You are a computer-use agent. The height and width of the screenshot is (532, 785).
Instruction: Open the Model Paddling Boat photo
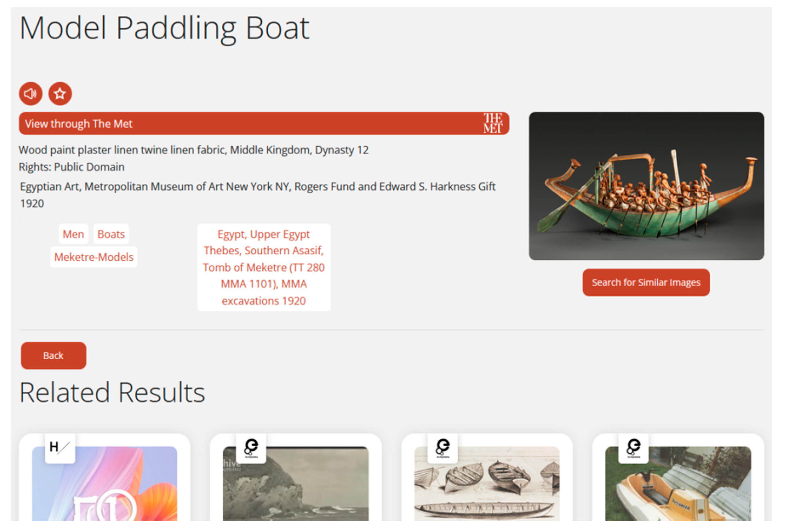646,186
